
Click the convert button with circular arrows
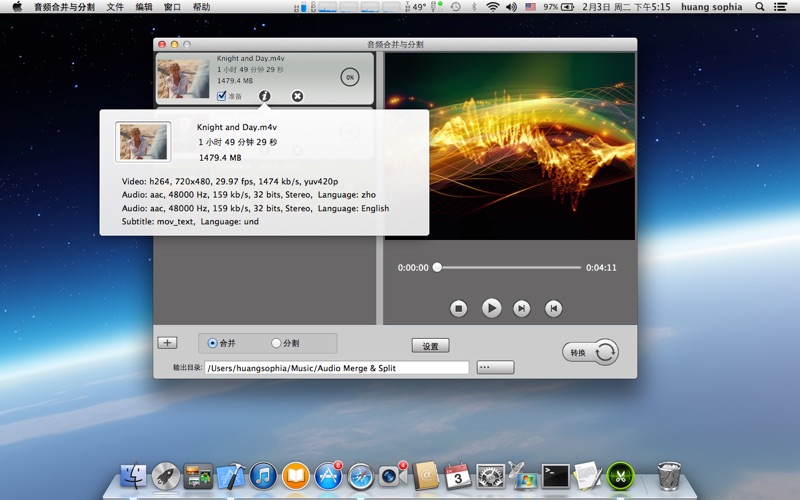[590, 352]
